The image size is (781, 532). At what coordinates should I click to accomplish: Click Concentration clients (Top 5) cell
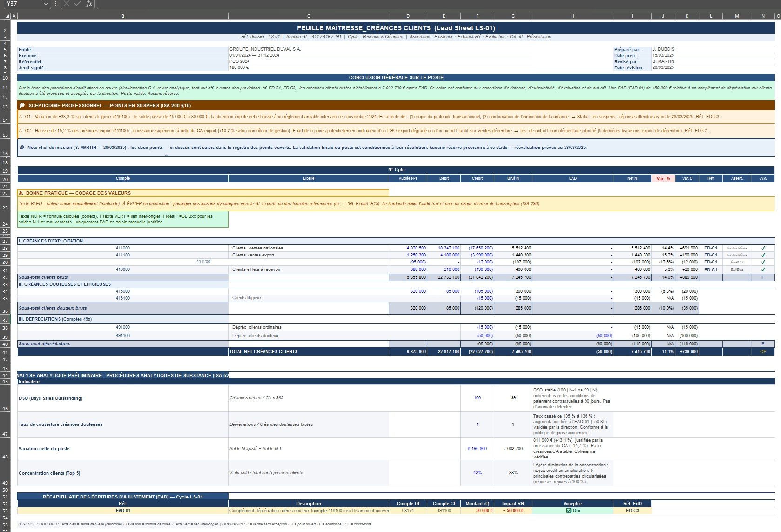coord(123,473)
